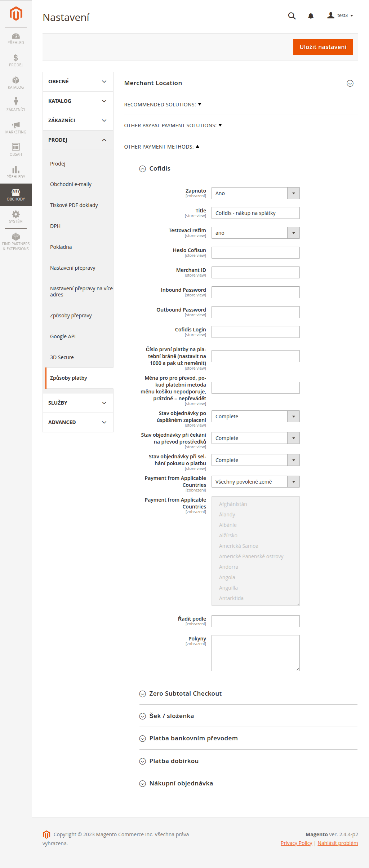Open the Zapnuto dropdown
Viewport: 369px width, 868px height.
[x=255, y=193]
